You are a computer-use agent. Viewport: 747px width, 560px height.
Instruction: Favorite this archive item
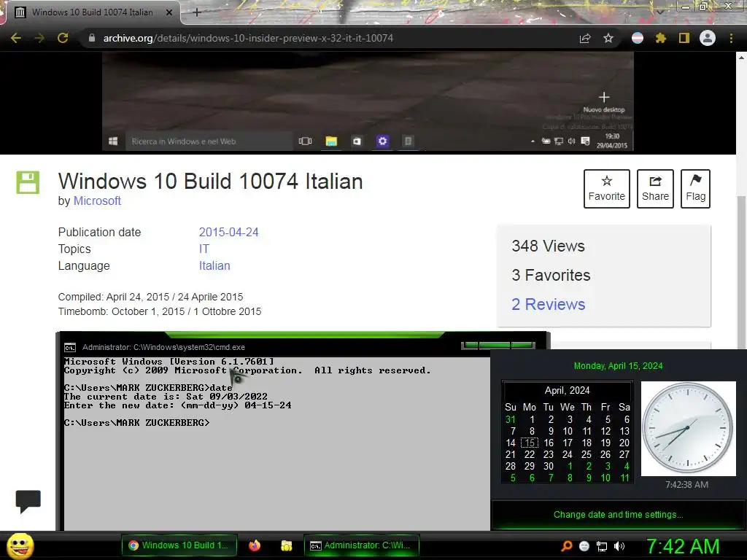pyautogui.click(x=606, y=189)
